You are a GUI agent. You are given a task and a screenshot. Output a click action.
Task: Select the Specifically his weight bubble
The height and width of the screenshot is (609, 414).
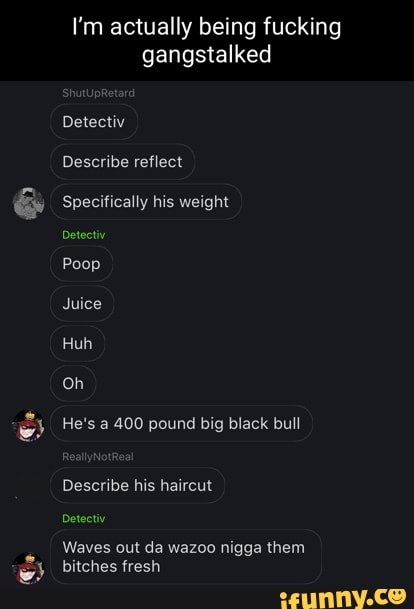tap(146, 202)
